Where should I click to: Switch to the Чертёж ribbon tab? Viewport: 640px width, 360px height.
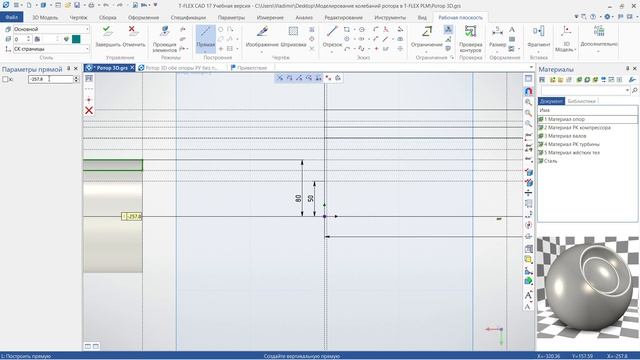tap(78, 18)
